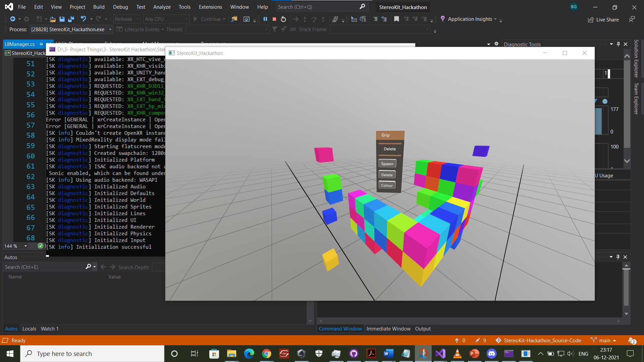Viewport: 644px width, 362px height.
Task: Click the Colour button in the floating panel
Action: [387, 185]
